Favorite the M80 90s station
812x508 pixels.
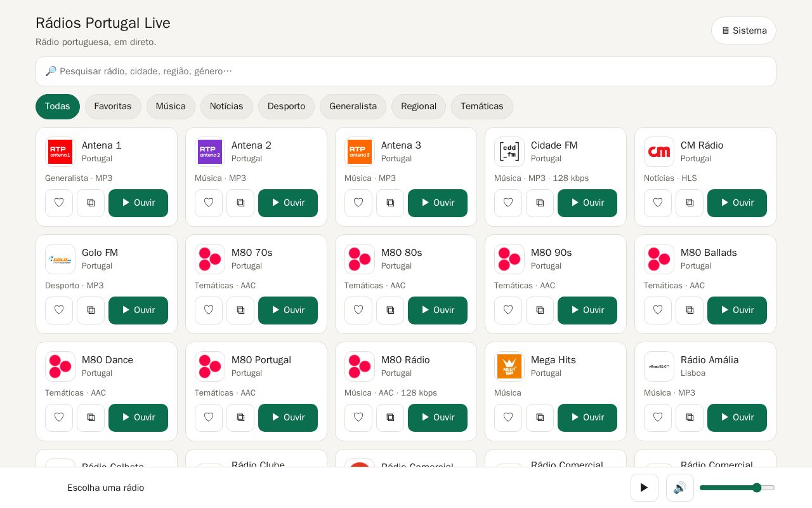[x=508, y=311]
